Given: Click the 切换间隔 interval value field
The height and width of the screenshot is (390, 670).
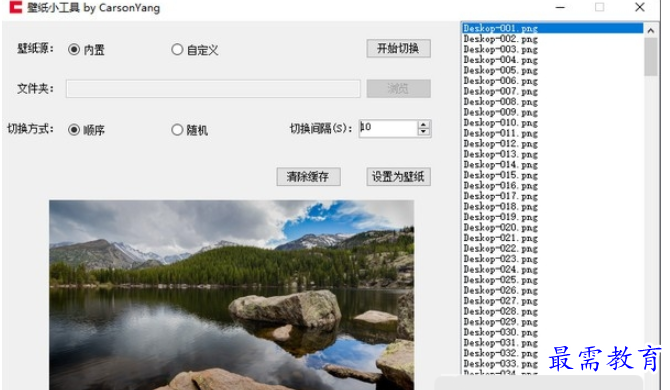Looking at the screenshot, I should pyautogui.click(x=388, y=128).
